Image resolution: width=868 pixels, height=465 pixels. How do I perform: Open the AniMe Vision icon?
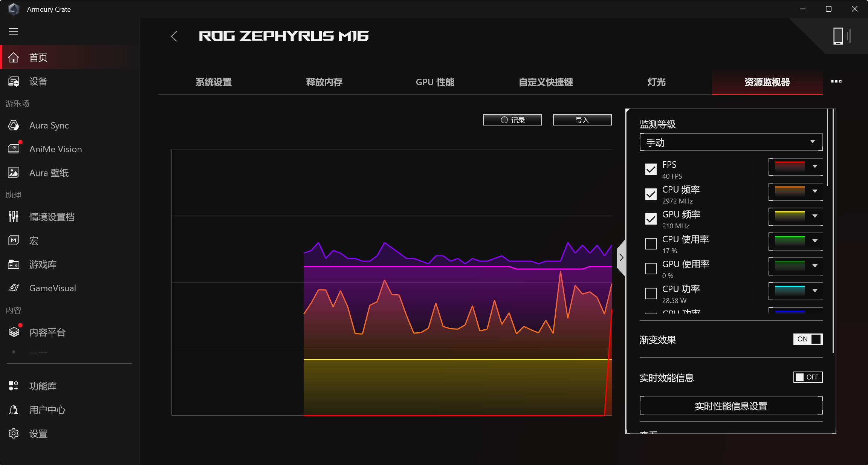pyautogui.click(x=14, y=149)
